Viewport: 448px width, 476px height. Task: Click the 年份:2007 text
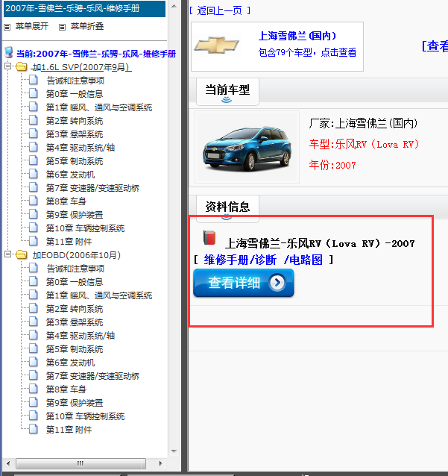point(332,165)
